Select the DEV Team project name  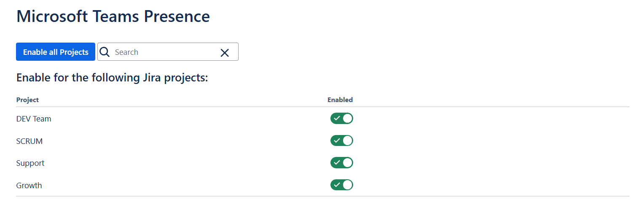(34, 119)
